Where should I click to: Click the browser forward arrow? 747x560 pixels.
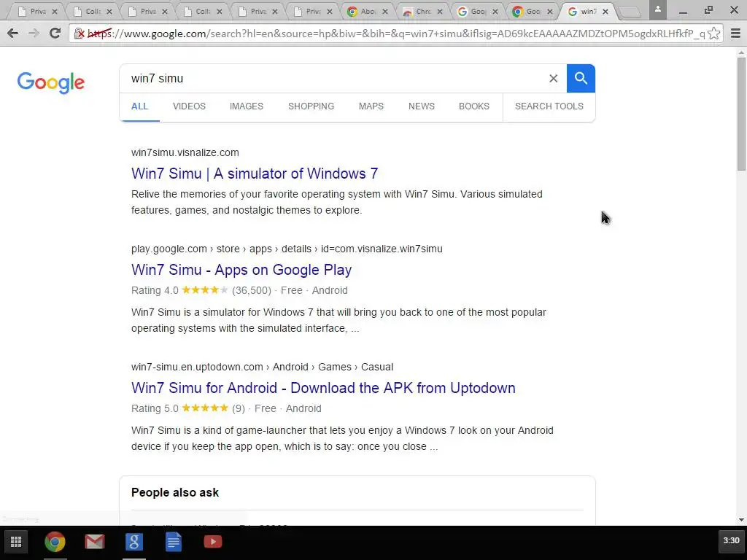34,33
